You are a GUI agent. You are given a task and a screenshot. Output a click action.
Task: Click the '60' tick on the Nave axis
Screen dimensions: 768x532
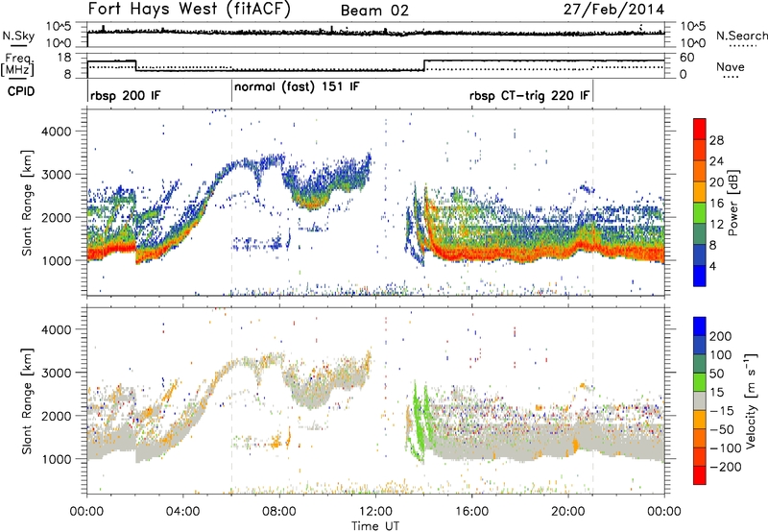[x=687, y=58]
